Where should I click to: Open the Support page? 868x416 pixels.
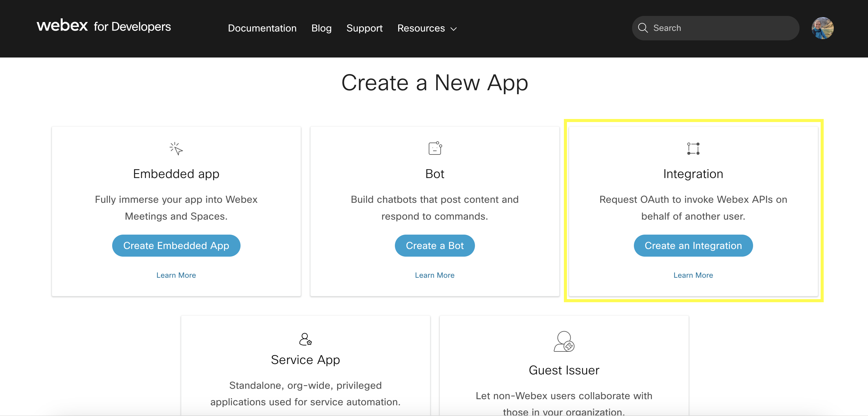pos(364,28)
